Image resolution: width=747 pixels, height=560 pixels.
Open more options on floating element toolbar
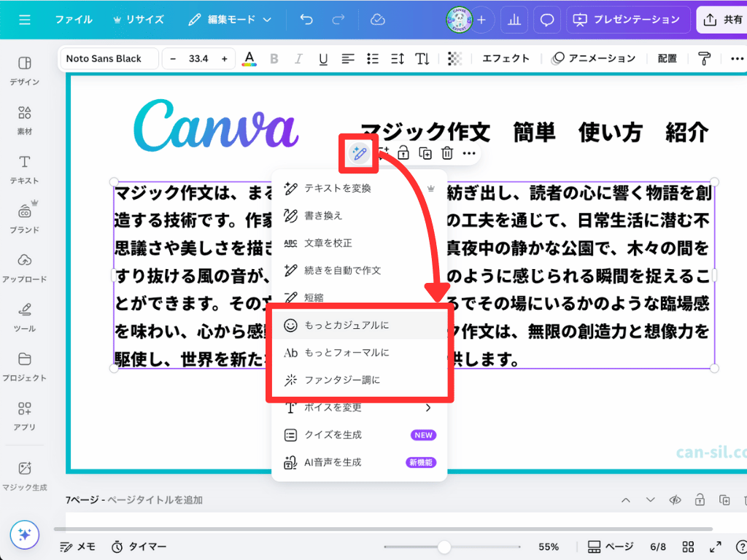tap(469, 153)
